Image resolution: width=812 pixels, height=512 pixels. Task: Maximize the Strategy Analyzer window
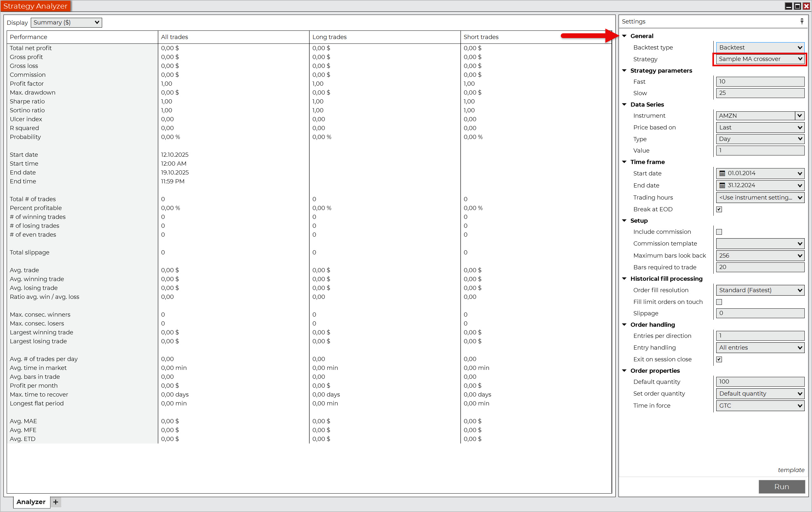click(x=797, y=6)
